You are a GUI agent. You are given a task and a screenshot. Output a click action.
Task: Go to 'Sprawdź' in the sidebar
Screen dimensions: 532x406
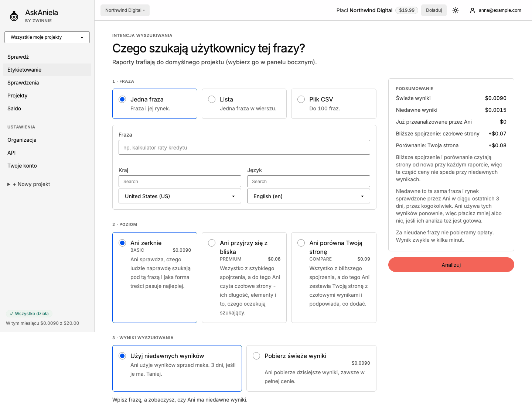[47, 57]
